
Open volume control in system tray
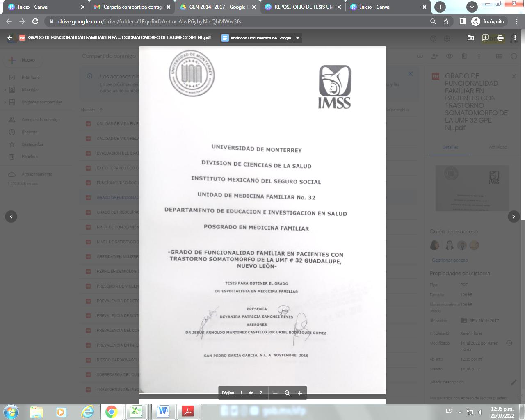[x=480, y=412]
